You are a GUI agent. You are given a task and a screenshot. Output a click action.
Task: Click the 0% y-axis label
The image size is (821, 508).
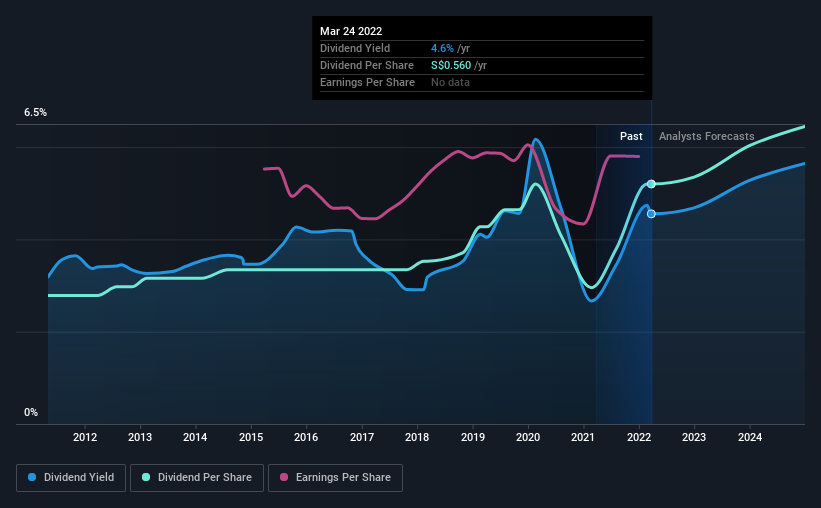click(x=31, y=412)
